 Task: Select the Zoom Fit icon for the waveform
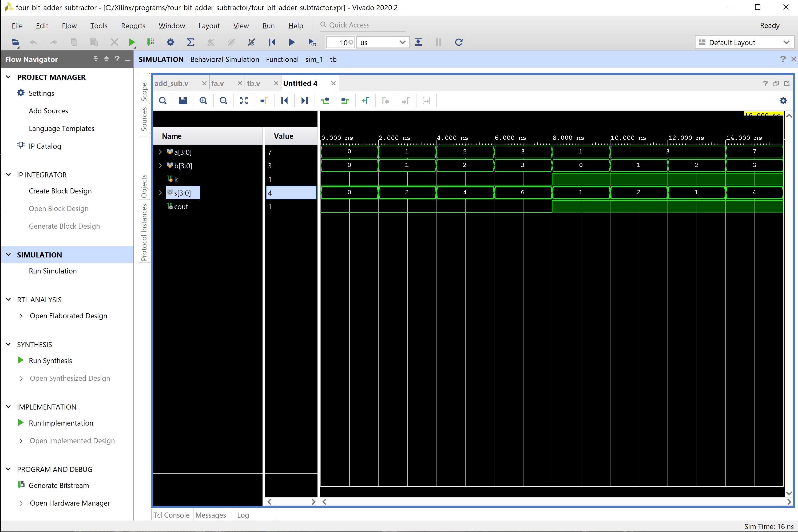244,100
